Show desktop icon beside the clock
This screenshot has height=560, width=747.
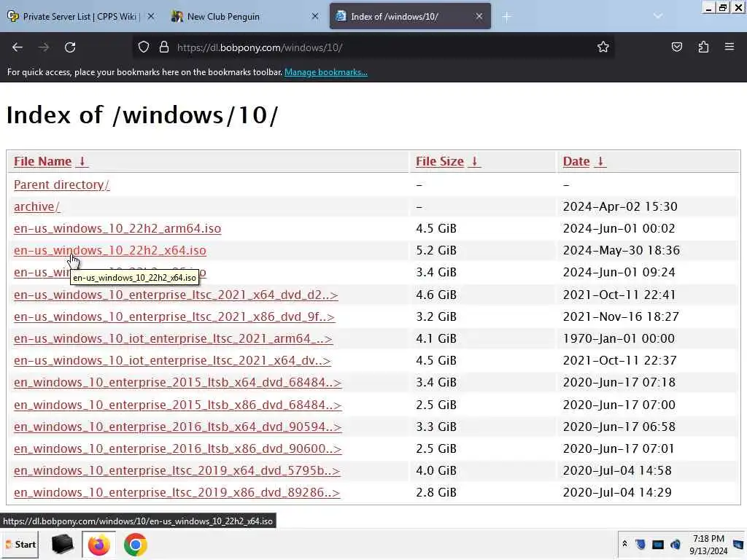[x=738, y=544]
